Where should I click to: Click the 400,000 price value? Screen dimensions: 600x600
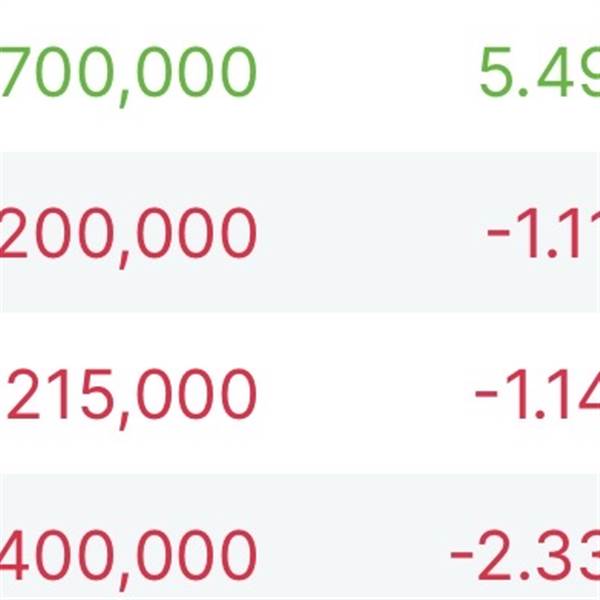tap(128, 554)
